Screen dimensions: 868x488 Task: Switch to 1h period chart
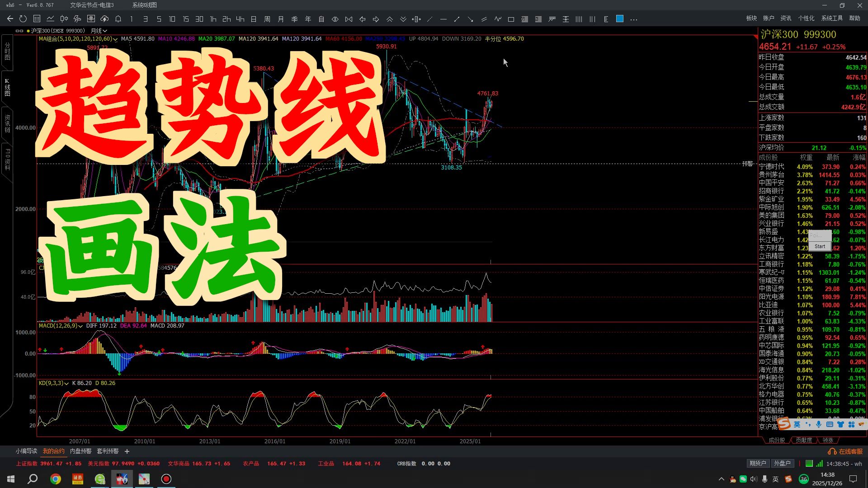pos(213,19)
